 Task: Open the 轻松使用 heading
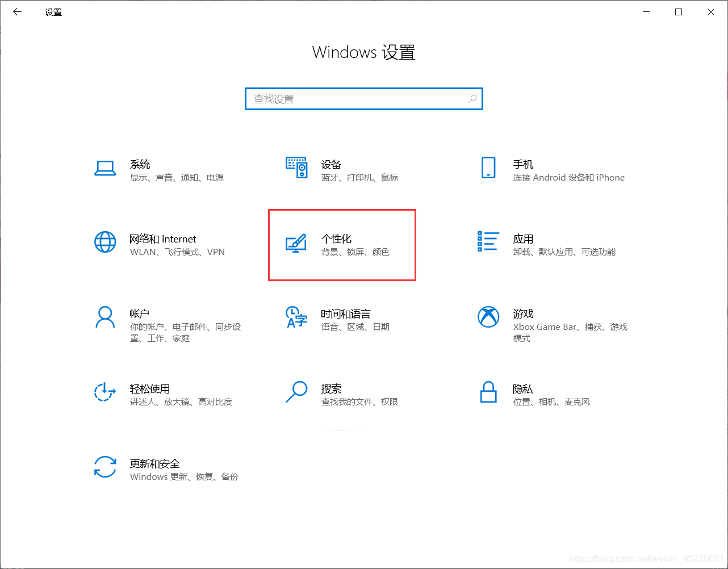point(150,389)
